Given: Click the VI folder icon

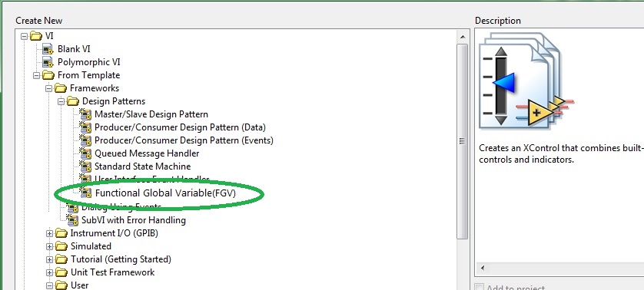Looking at the screenshot, I should click(x=36, y=36).
